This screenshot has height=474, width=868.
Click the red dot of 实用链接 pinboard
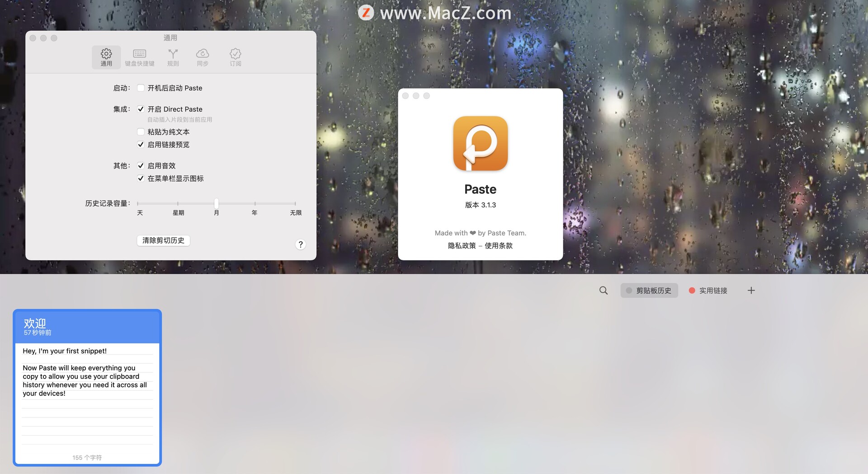pos(692,291)
